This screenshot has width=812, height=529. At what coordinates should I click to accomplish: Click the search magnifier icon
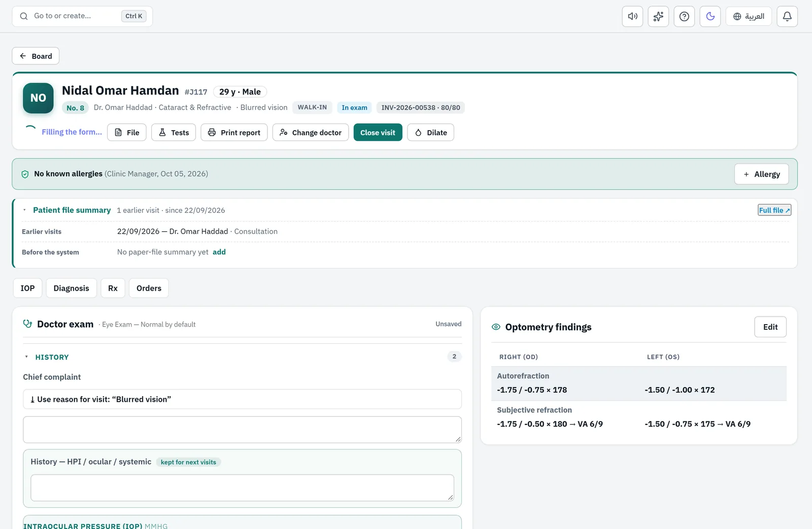point(24,16)
